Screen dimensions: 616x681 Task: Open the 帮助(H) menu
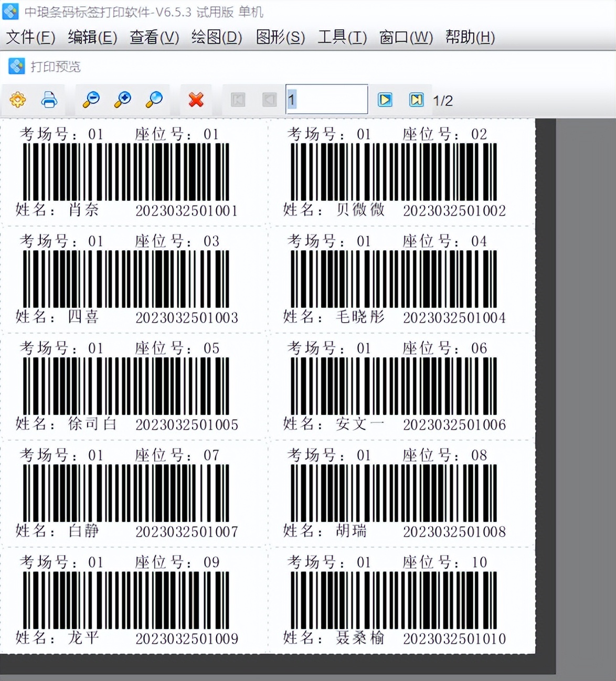coord(470,37)
